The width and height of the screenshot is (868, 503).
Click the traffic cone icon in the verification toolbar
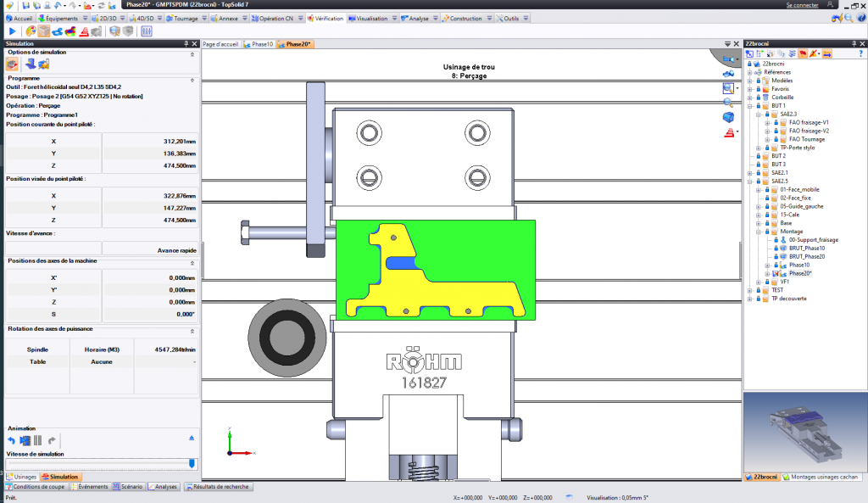pyautogui.click(x=85, y=31)
